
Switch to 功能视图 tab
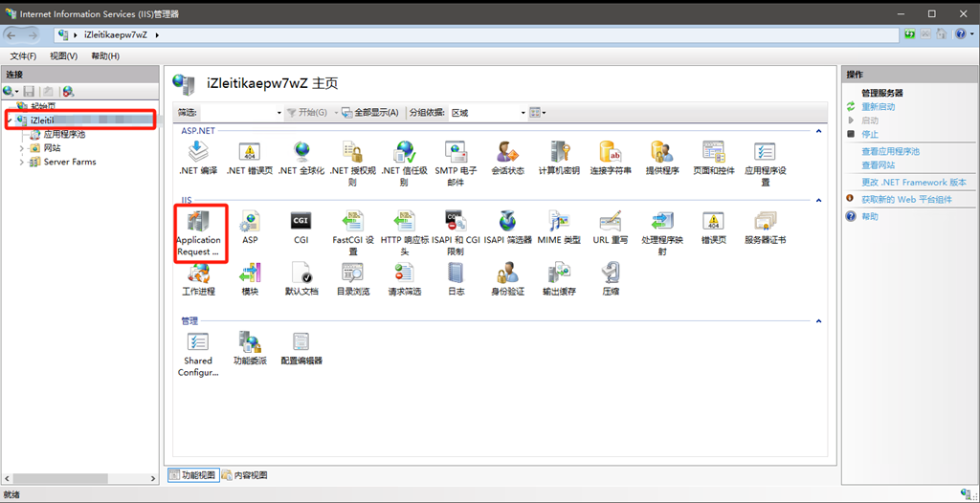(193, 475)
